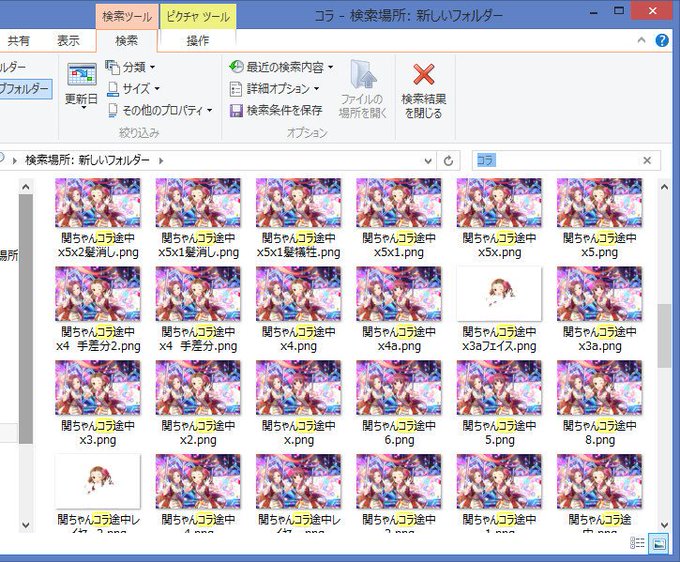This screenshot has width=680, height=562.
Task: Select thumbnail 関ちゃんコラ途中8.png
Action: (599, 387)
